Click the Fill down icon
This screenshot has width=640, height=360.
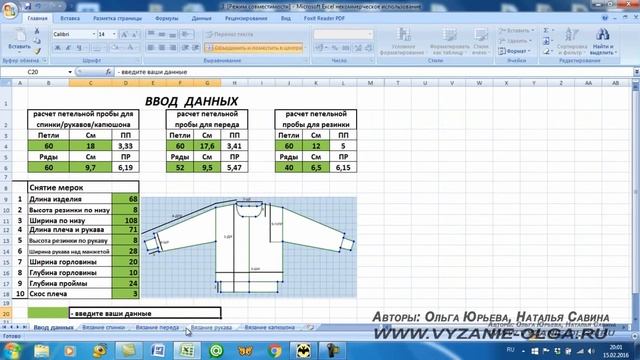[x=547, y=41]
